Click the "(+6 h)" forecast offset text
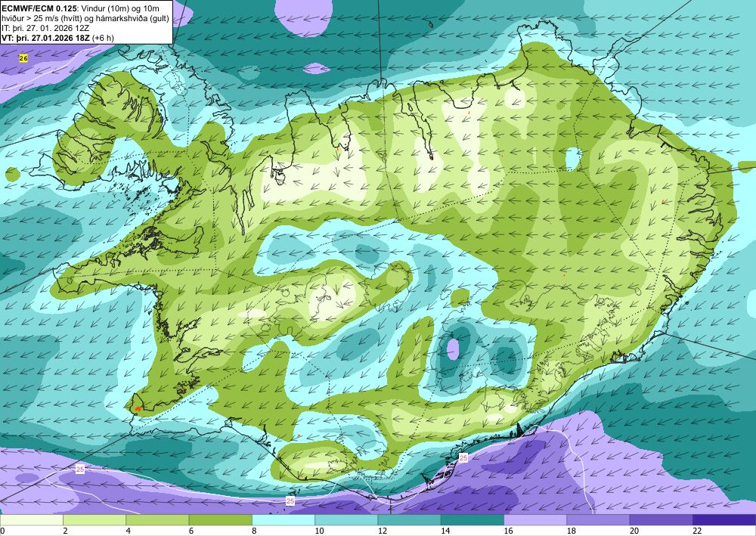This screenshot has width=756, height=536. coord(102,38)
